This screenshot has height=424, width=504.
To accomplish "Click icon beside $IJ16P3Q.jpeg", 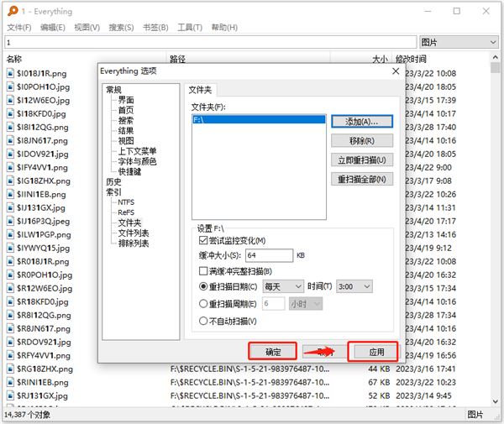I will click(x=11, y=222).
